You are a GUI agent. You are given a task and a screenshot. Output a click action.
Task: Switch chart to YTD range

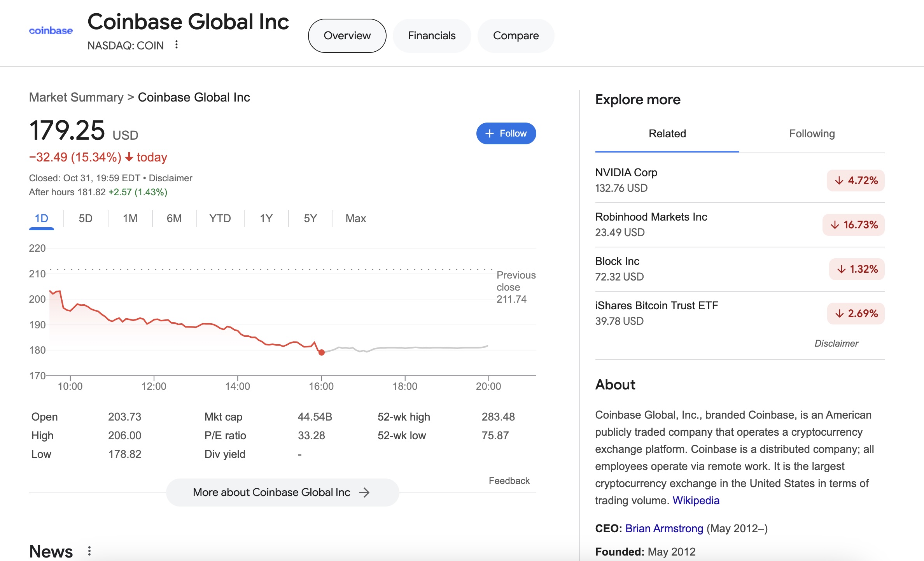[x=220, y=218]
